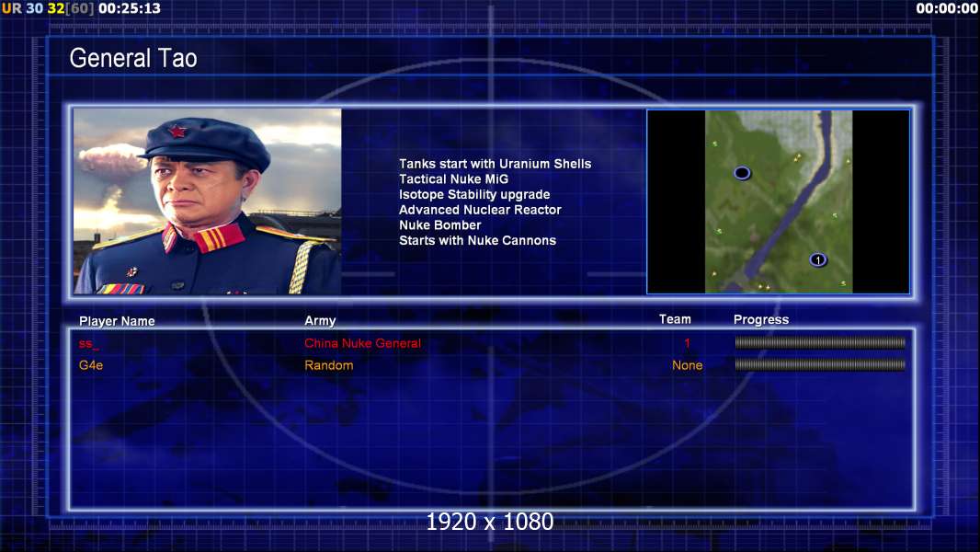The image size is (980, 552).
Task: Click the Player Name column header
Action: (x=117, y=321)
